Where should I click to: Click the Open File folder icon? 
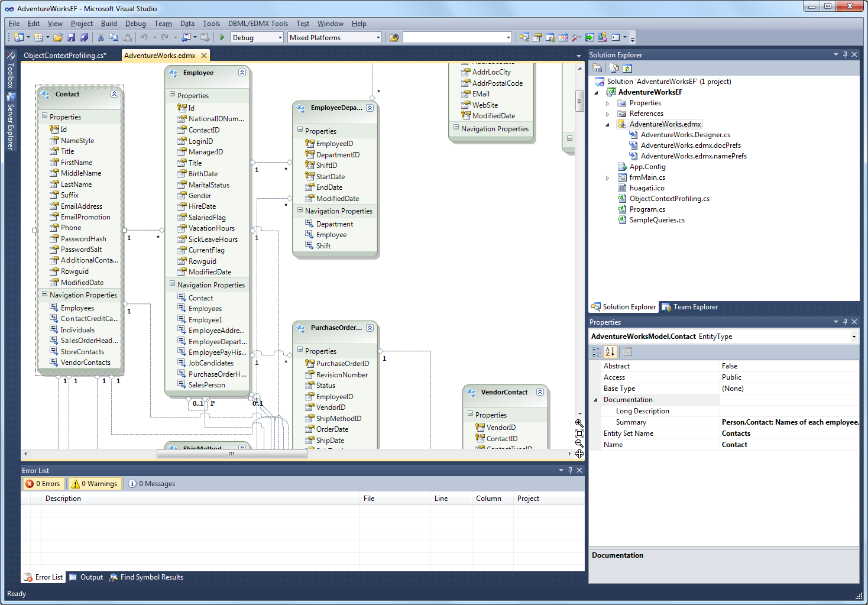coord(58,37)
